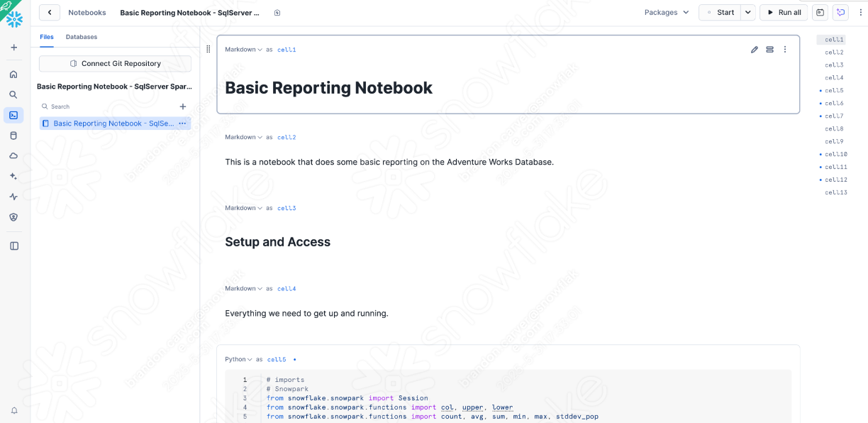Click the Run all button
868x423 pixels.
pyautogui.click(x=784, y=13)
